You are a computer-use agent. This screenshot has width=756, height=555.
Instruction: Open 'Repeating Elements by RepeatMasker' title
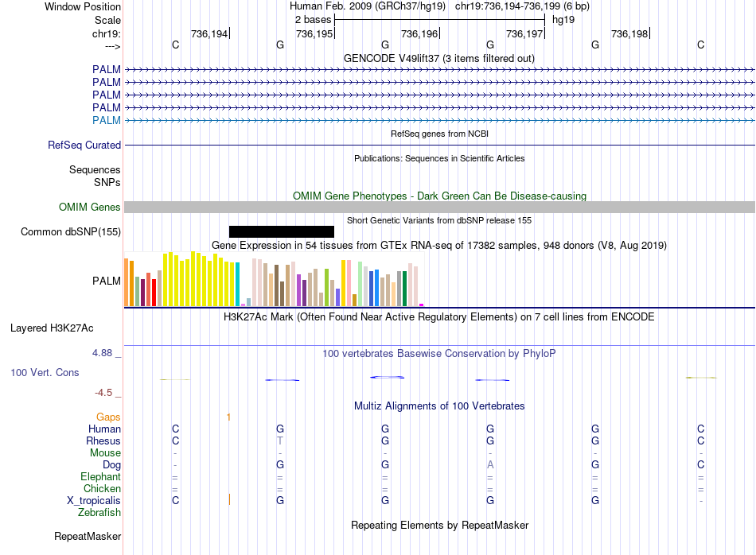click(x=439, y=525)
